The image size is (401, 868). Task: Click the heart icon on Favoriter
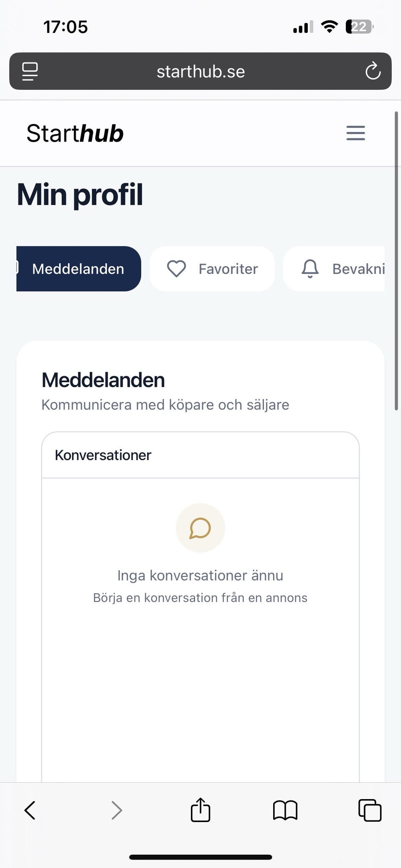point(176,269)
